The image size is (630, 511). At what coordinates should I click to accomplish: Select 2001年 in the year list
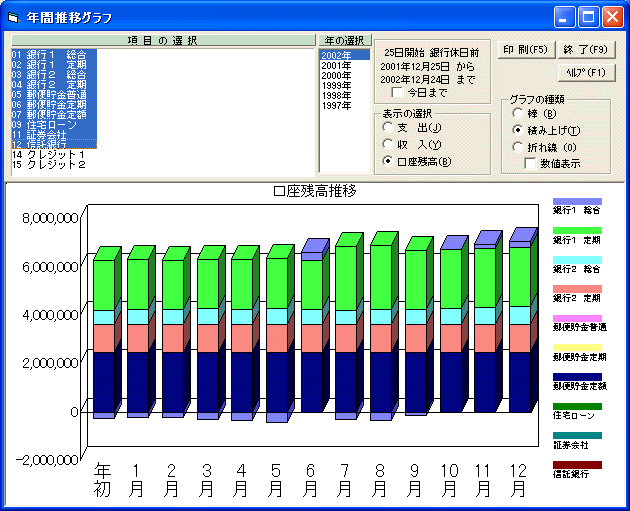(x=336, y=65)
